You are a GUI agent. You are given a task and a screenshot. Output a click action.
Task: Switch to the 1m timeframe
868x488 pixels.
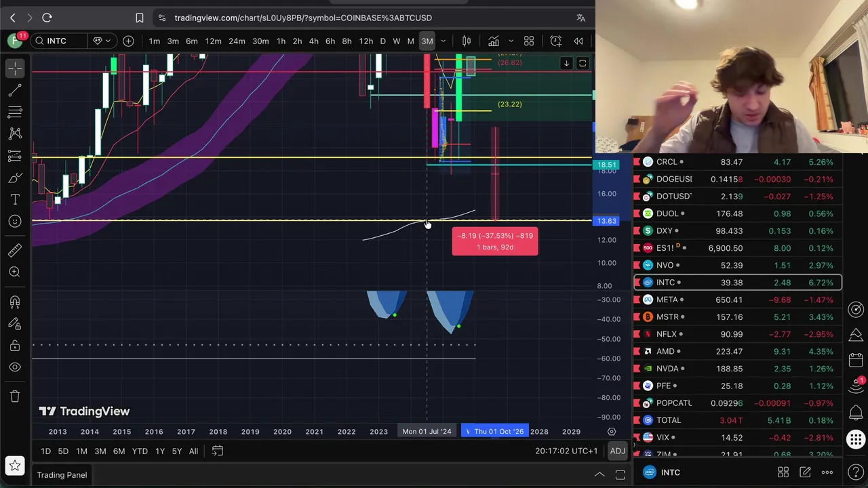click(155, 41)
